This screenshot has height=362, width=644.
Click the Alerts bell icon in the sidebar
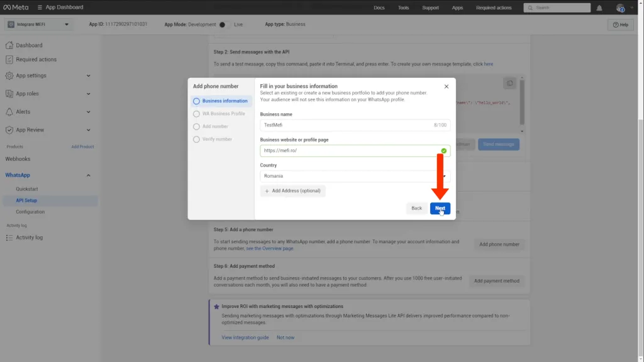pyautogui.click(x=9, y=112)
